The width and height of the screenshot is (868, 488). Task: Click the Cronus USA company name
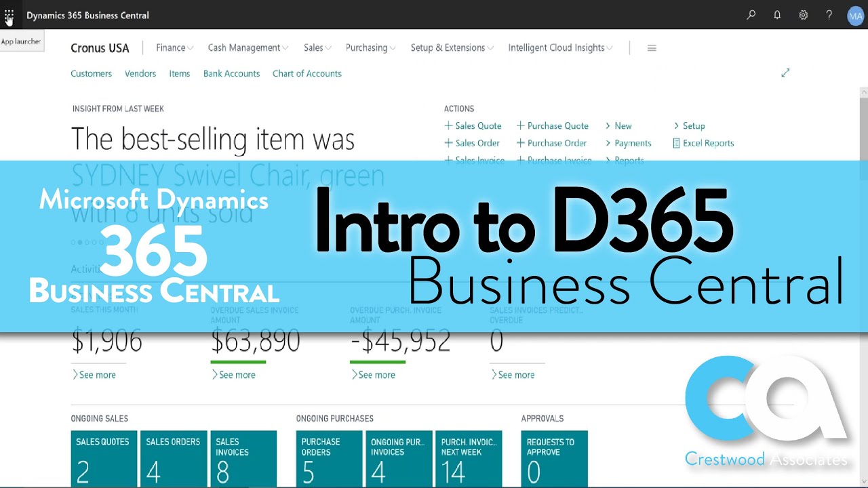[x=100, y=48]
